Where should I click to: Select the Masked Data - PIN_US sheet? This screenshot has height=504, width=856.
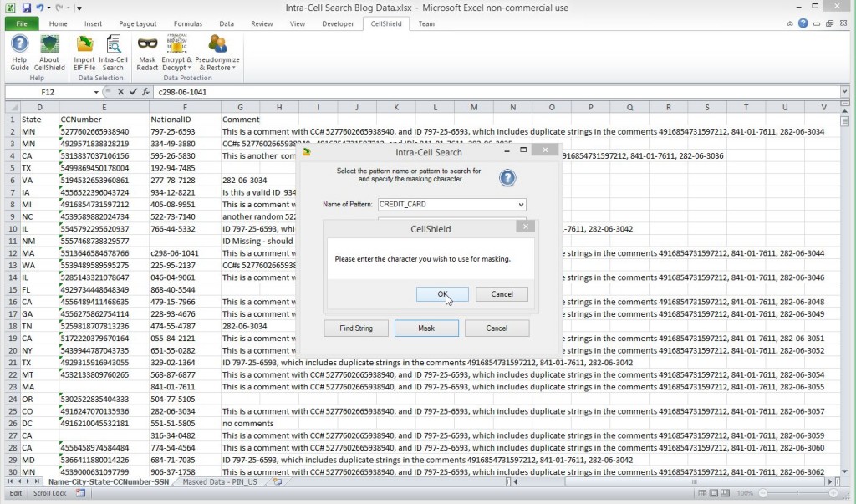tap(220, 481)
